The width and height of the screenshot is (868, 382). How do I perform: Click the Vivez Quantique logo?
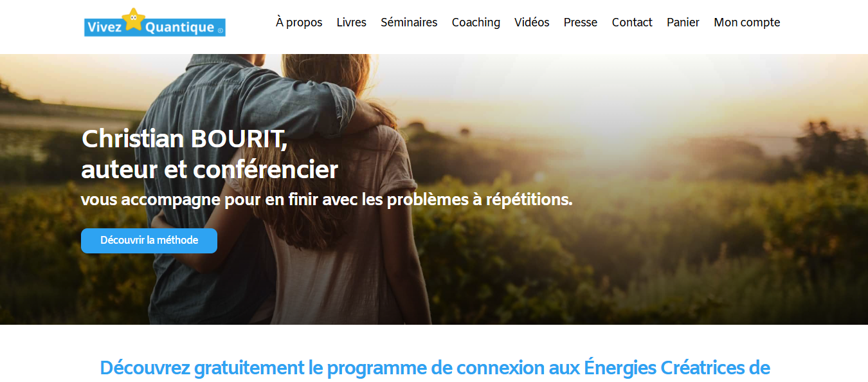155,23
